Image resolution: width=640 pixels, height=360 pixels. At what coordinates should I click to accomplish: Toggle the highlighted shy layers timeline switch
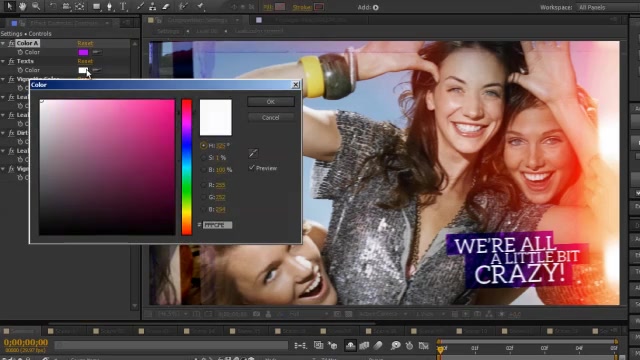point(350,346)
